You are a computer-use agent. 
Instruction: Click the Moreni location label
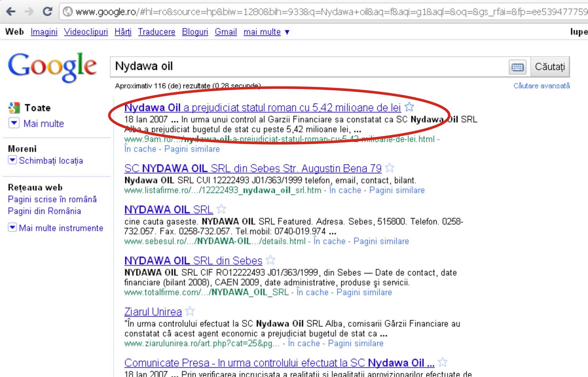point(22,149)
